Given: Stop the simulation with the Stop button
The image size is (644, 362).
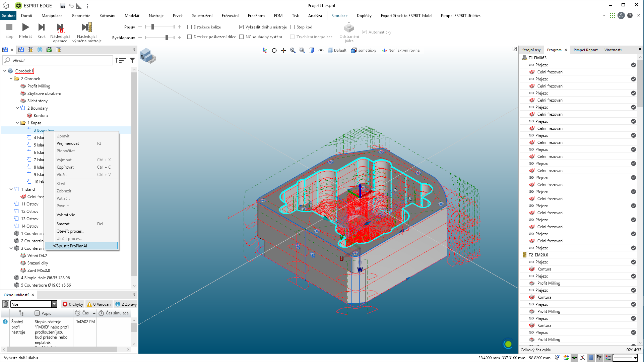Looking at the screenshot, I should click(x=9, y=31).
